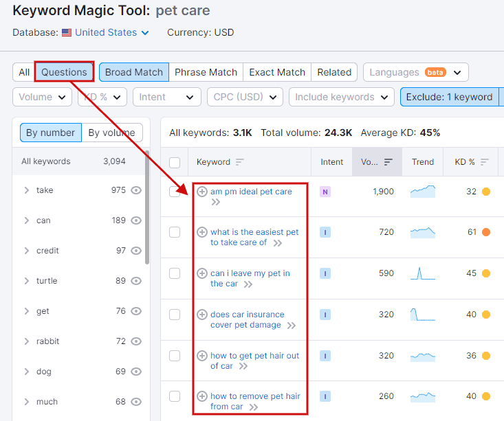This screenshot has width=504, height=421.
Task: Click plus icon next to 'how to remove pet hair'
Action: point(202,396)
